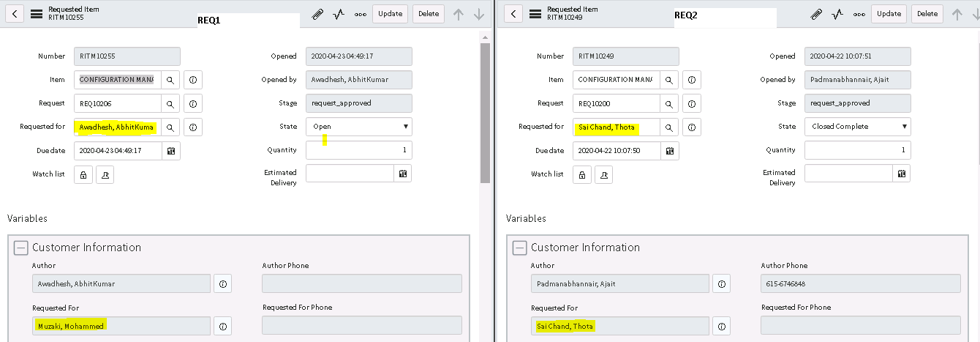Open context menu of RITM10249 form
This screenshot has width=980, height=342.
tap(535, 14)
